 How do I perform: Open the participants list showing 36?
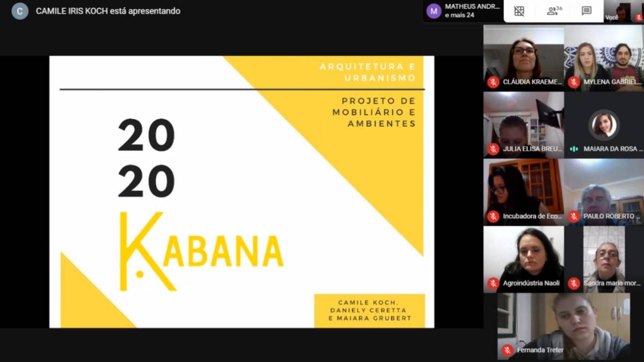(554, 11)
